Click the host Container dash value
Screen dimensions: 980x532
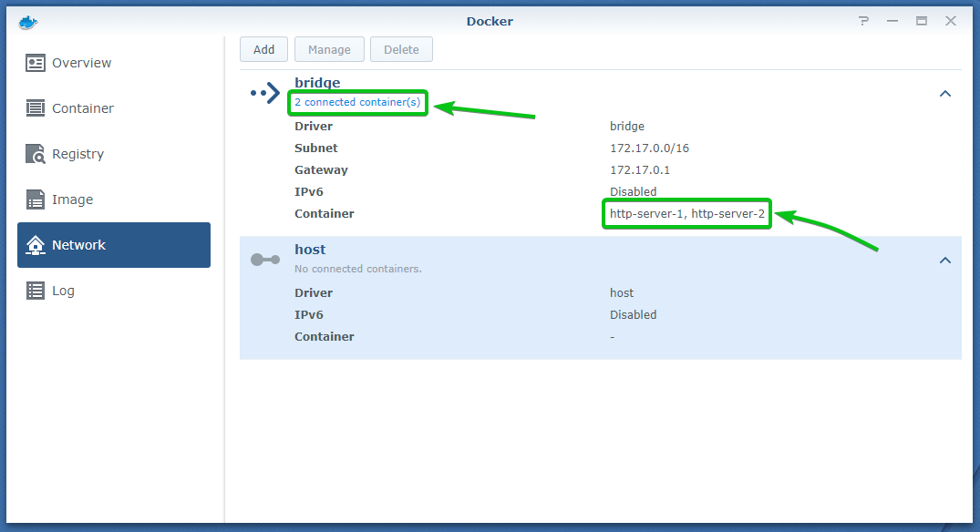(613, 336)
